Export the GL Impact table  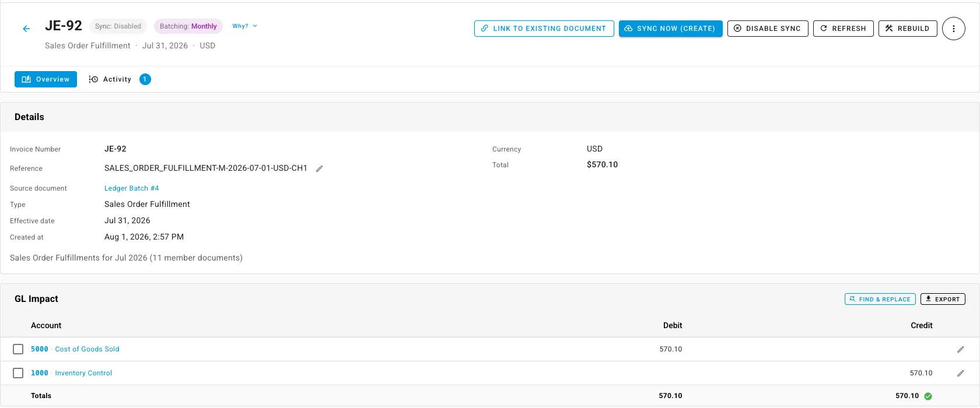[943, 299]
